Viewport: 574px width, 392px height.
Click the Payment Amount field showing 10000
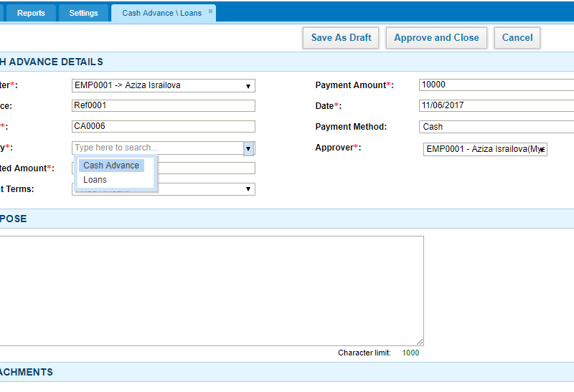[497, 85]
